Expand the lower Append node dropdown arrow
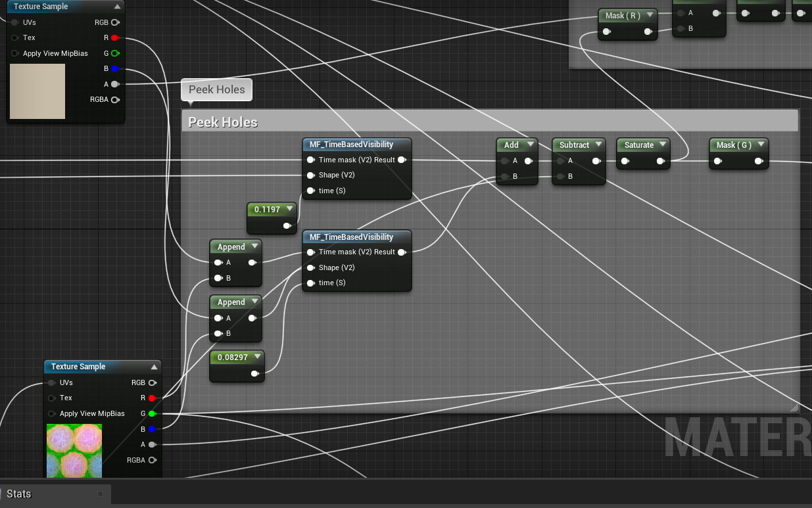The image size is (812, 508). [x=254, y=302]
